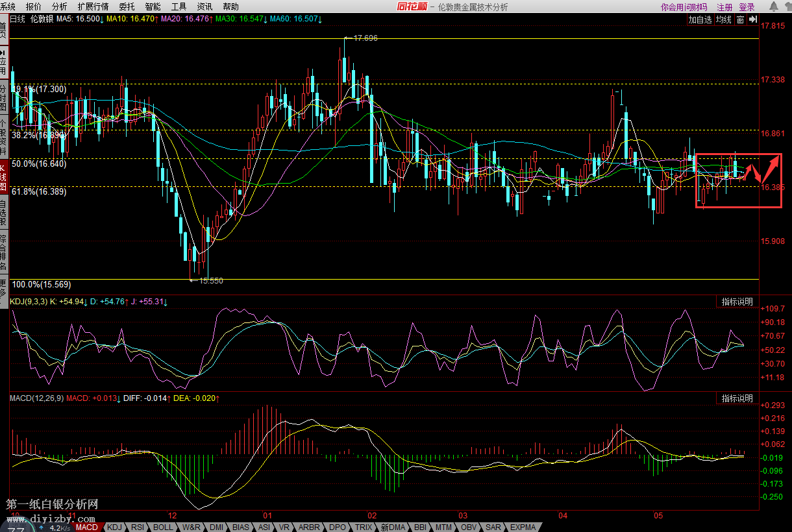Click the arrow-to-bar icon beside 窗
The height and width of the screenshot is (532, 792).
753,19
